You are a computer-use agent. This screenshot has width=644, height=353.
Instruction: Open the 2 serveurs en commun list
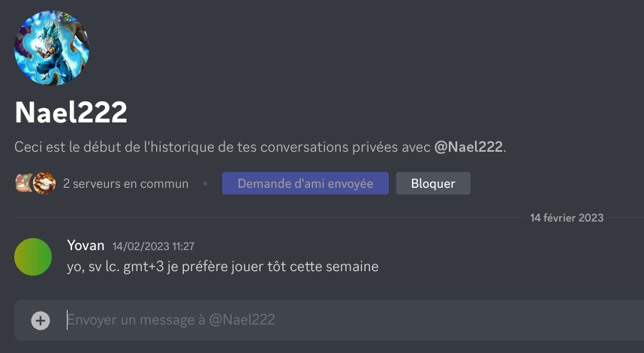(x=125, y=183)
